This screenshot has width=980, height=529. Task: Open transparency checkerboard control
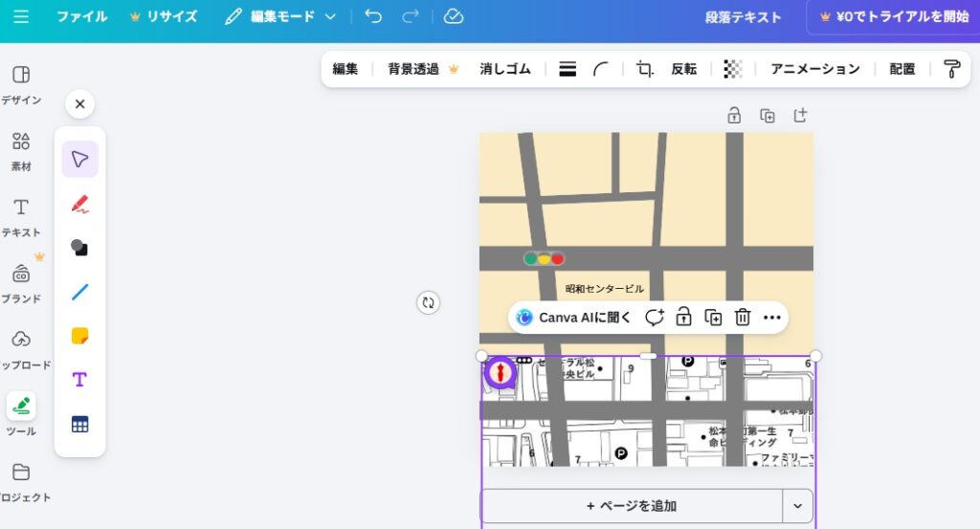coord(732,69)
